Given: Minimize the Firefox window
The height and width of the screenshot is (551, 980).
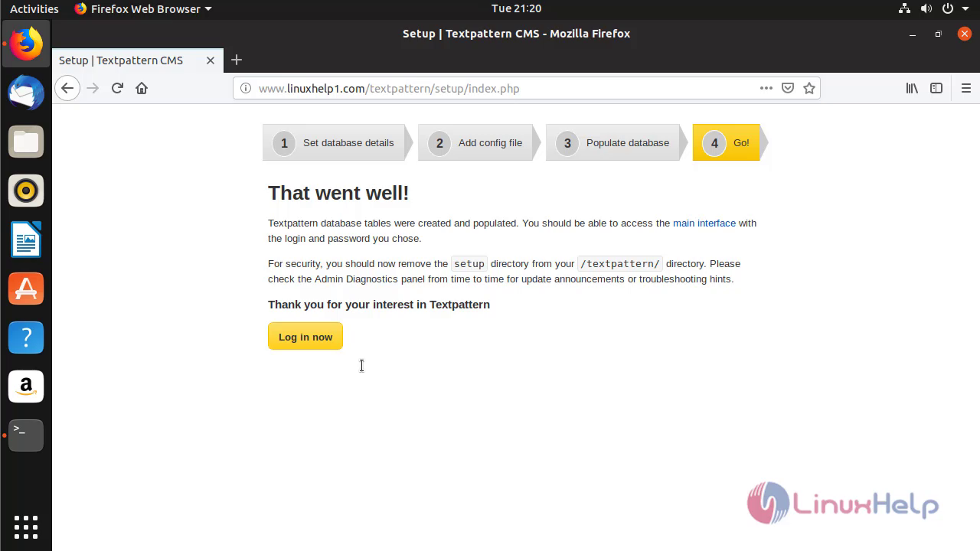Looking at the screenshot, I should tap(913, 34).
